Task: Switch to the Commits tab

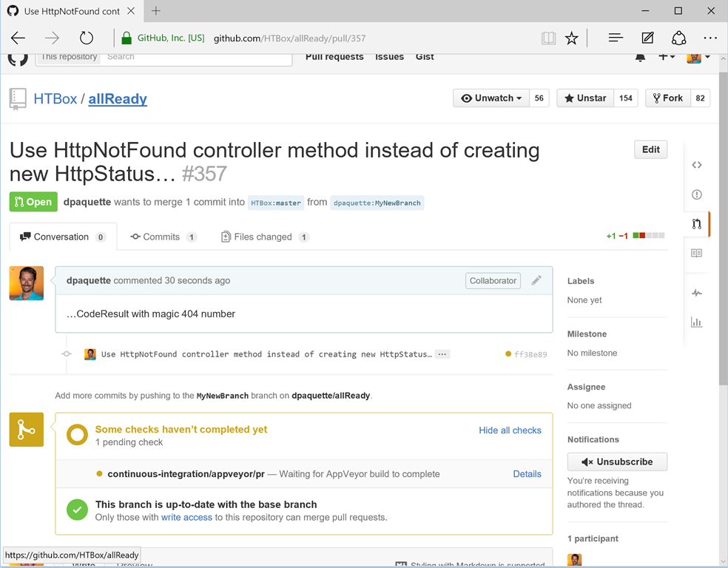Action: point(164,237)
